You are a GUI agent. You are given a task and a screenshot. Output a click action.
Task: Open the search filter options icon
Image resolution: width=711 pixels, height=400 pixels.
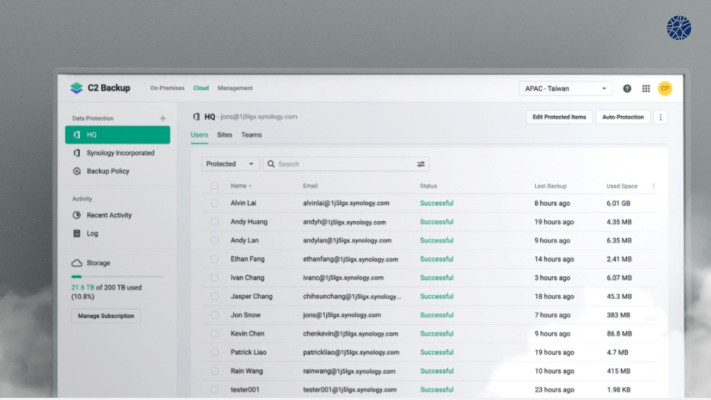[421, 164]
